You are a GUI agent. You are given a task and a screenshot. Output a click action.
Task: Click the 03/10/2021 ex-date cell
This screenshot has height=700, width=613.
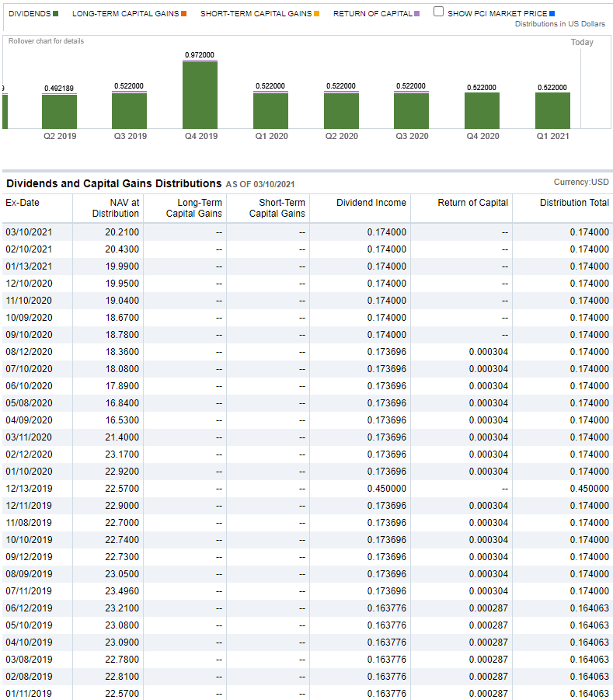point(29,232)
